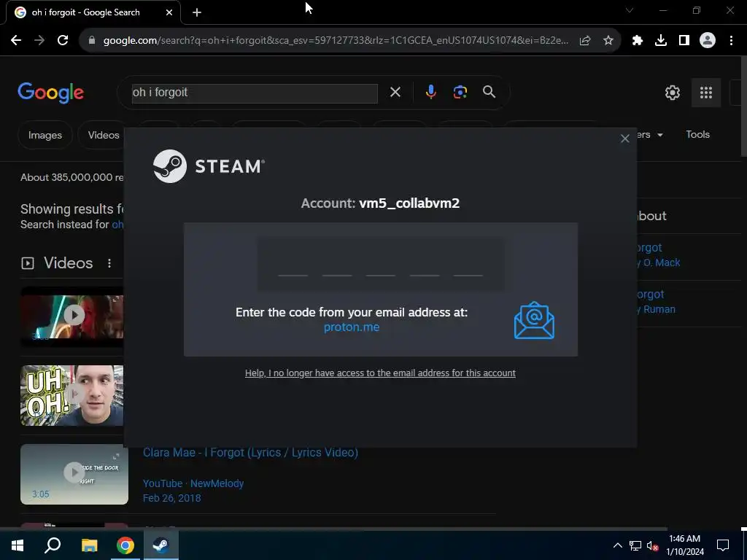
Task: Show hidden system tray icons
Action: (x=617, y=545)
